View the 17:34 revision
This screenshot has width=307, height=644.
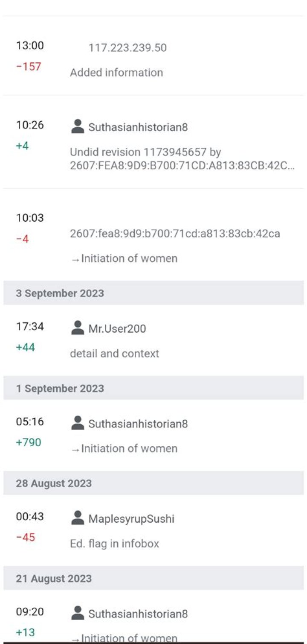pyautogui.click(x=30, y=327)
